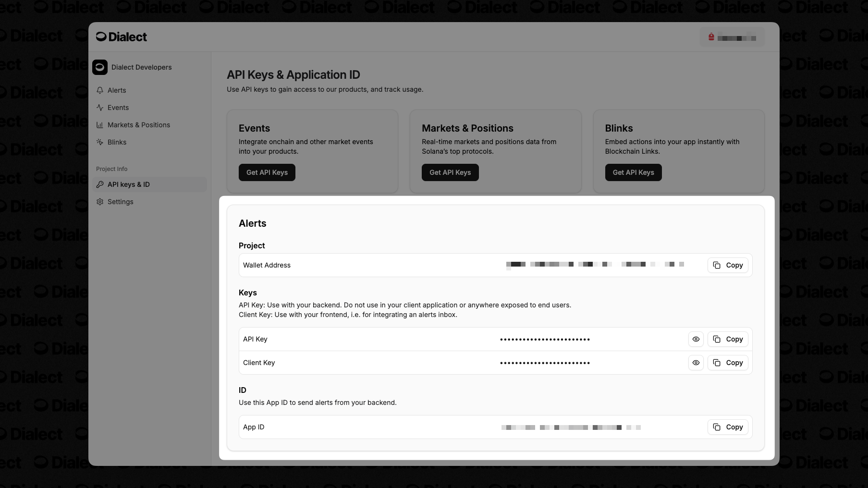Open the Alerts sidebar item
Viewport: 868px width, 488px height.
(149, 90)
